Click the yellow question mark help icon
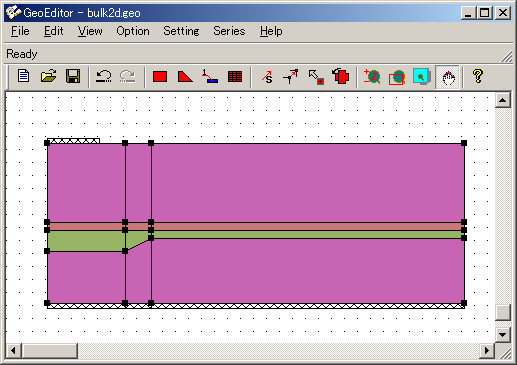 coord(478,76)
